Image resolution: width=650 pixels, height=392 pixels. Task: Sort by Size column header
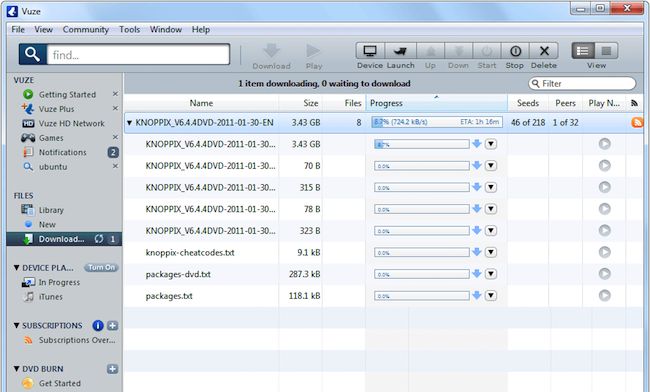[310, 103]
